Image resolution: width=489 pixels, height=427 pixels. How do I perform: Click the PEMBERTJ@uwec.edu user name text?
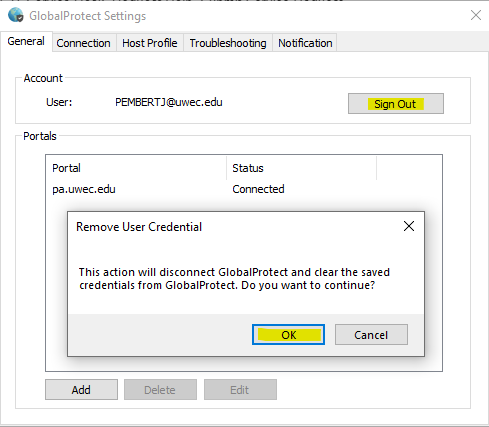pyautogui.click(x=169, y=102)
